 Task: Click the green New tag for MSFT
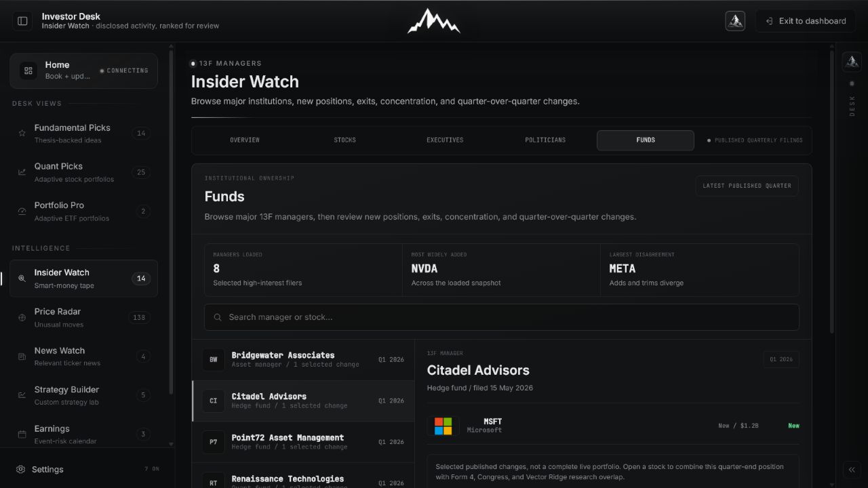(x=793, y=426)
